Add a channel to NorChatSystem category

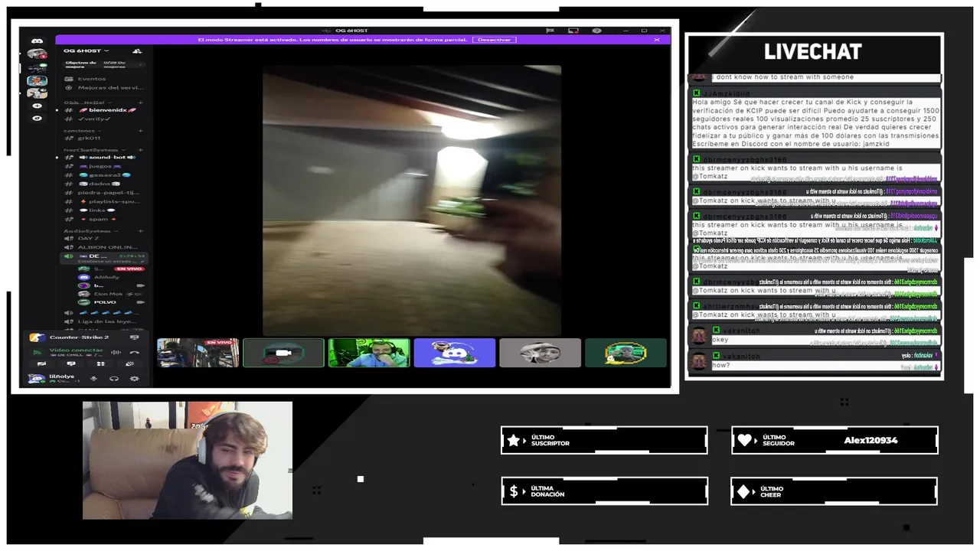tap(141, 150)
